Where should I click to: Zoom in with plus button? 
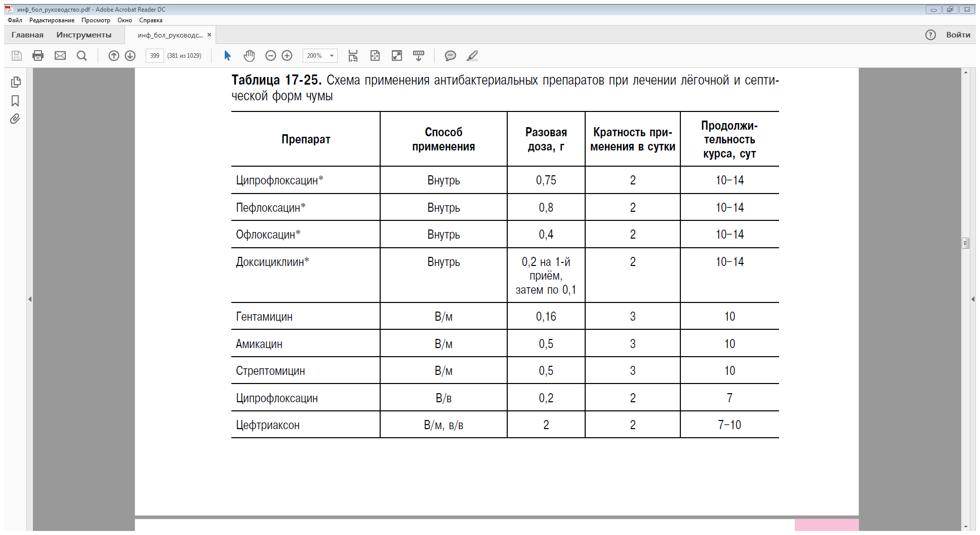(x=287, y=56)
